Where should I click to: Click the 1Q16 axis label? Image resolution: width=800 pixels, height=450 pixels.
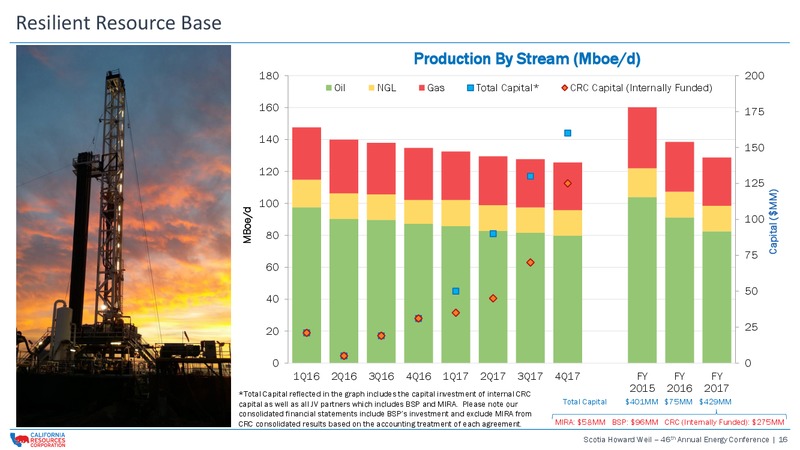click(306, 376)
